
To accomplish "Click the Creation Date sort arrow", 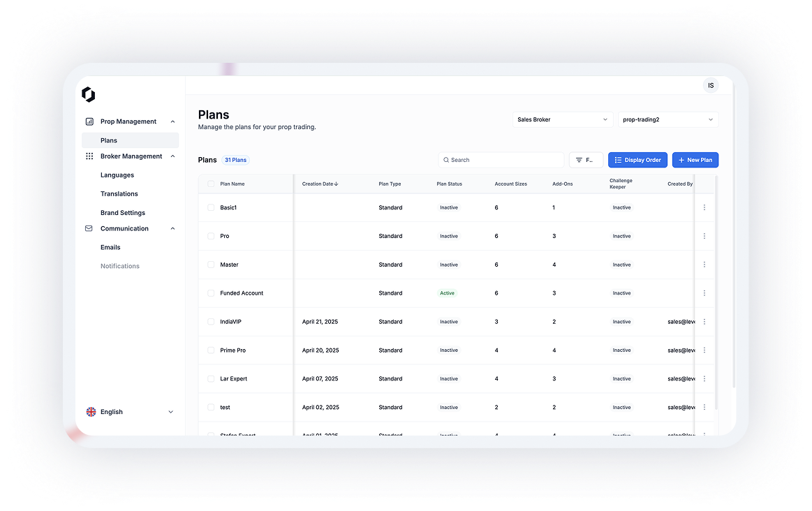I will tap(336, 184).
